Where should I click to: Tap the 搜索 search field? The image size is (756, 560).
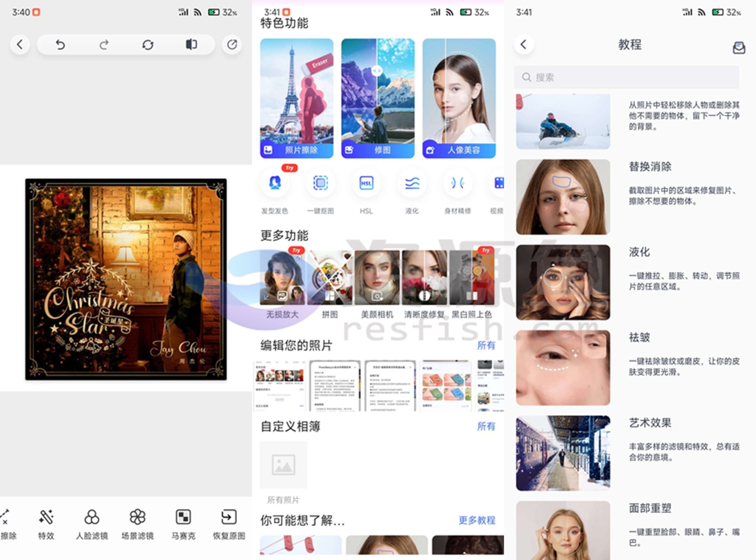click(x=627, y=77)
